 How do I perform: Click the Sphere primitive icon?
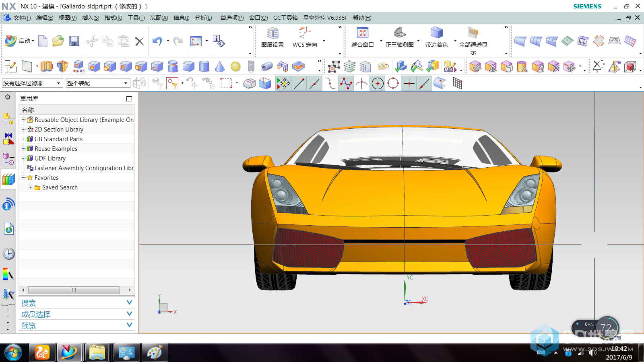(x=235, y=66)
